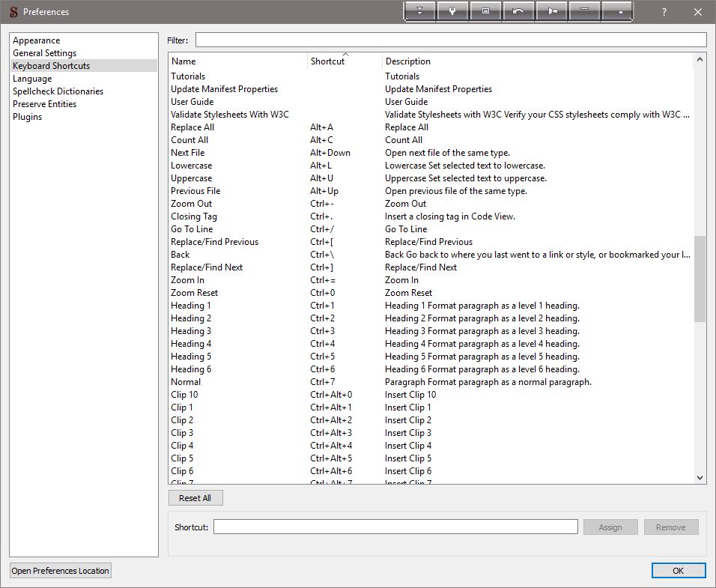Sort by the Shortcut column header
This screenshot has height=588, width=716.
click(345, 61)
